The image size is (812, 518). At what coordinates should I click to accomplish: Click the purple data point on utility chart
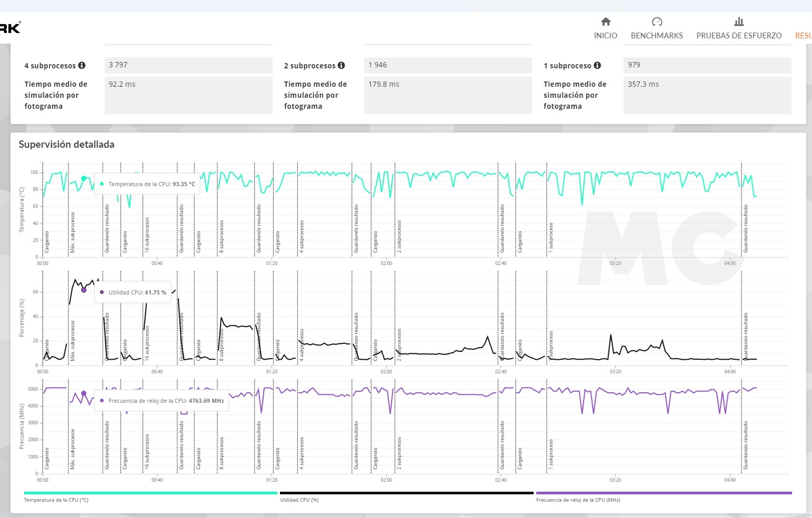pyautogui.click(x=84, y=290)
